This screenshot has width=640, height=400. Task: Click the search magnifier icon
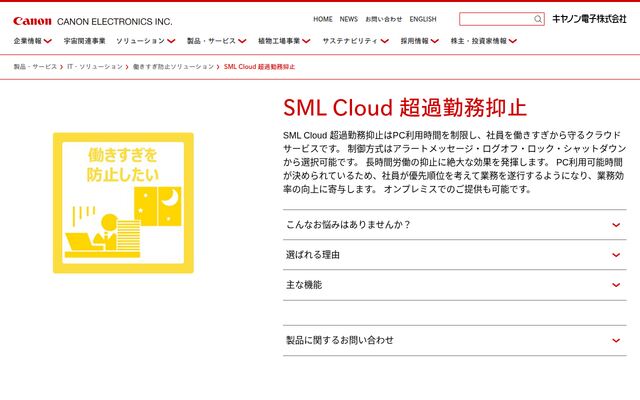click(x=538, y=19)
